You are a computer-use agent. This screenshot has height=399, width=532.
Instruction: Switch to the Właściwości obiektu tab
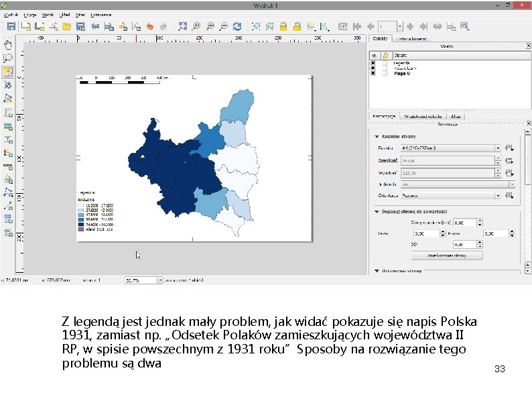point(424,115)
